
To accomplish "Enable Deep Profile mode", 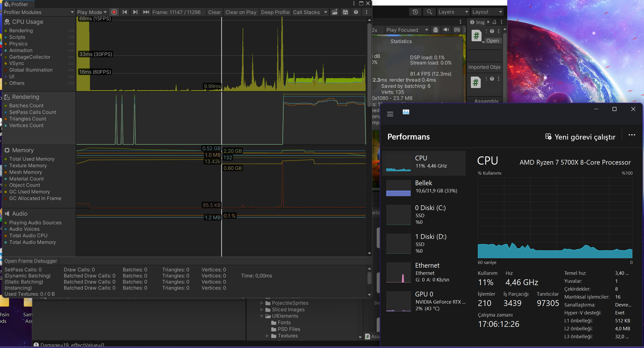I will tap(275, 12).
